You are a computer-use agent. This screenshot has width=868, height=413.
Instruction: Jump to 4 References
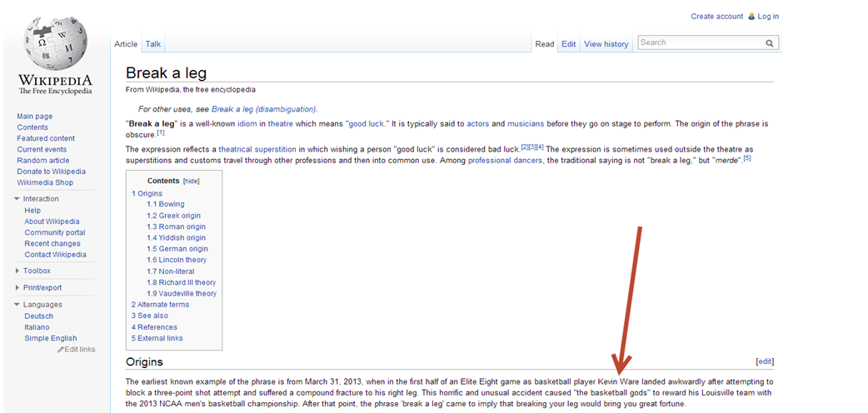pyautogui.click(x=154, y=327)
